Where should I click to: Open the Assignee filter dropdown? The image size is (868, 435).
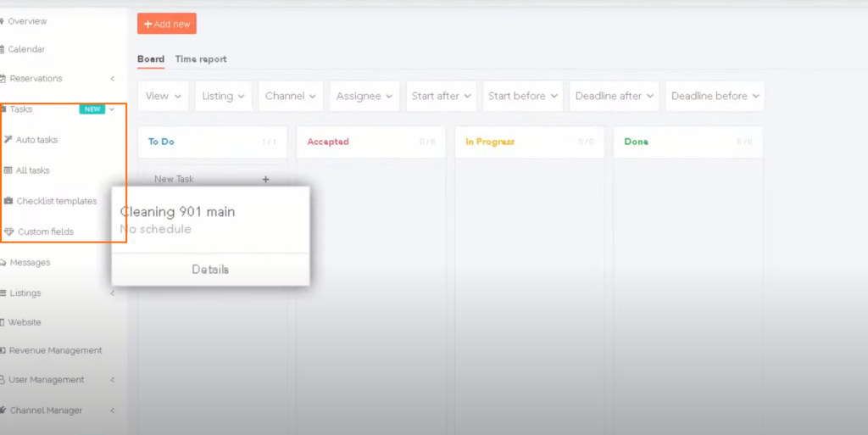[x=364, y=96]
